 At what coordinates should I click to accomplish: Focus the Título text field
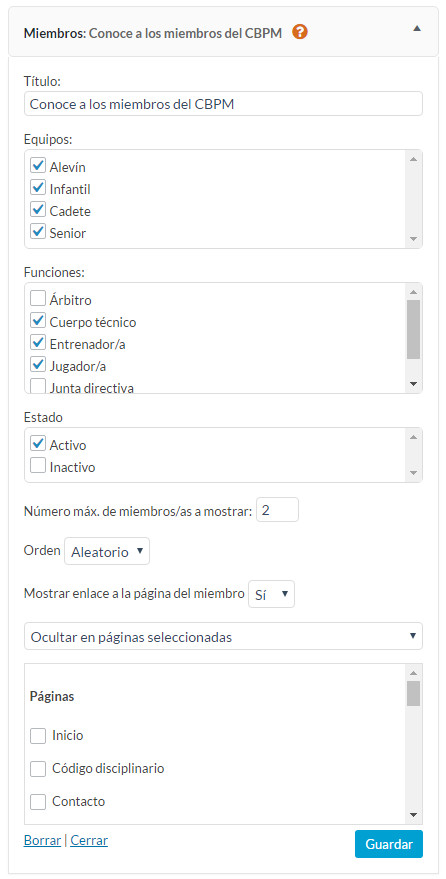(223, 104)
